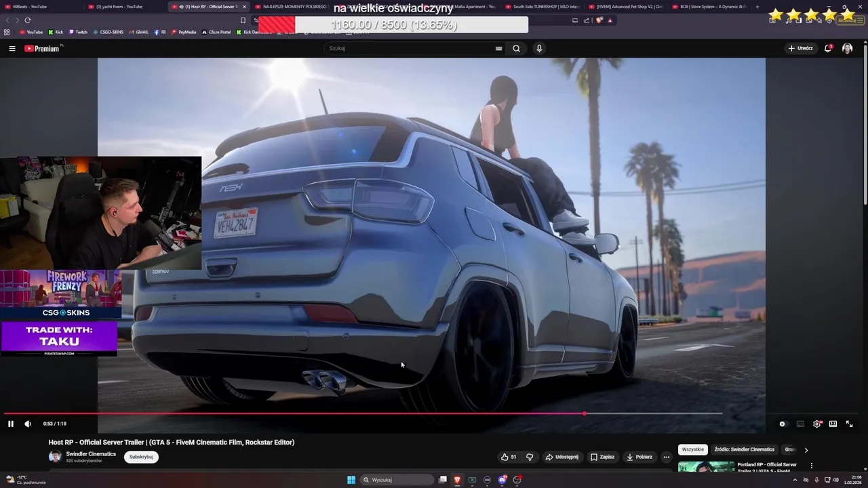Open a new browser tab
Image resolution: width=868 pixels, height=488 pixels.
757,7
